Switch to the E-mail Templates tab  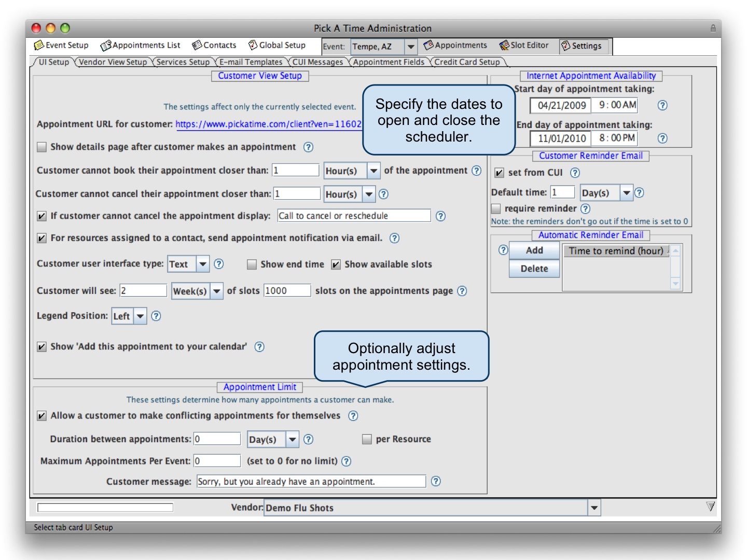point(251,62)
